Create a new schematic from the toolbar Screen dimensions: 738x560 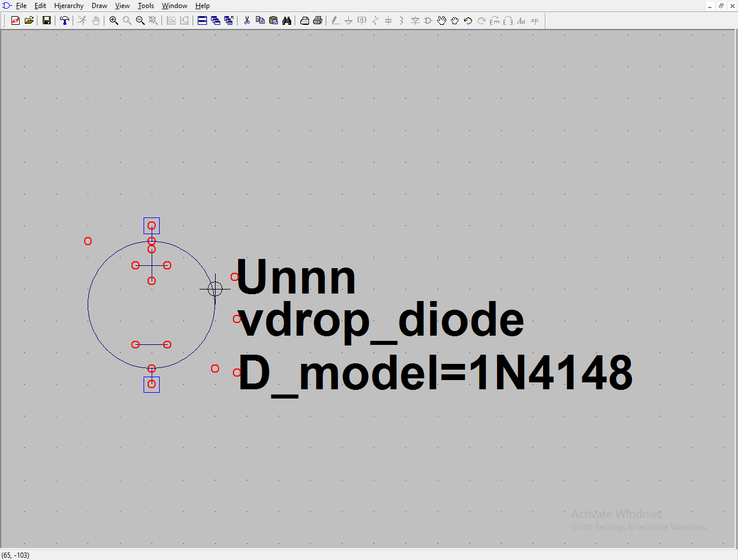click(x=16, y=21)
